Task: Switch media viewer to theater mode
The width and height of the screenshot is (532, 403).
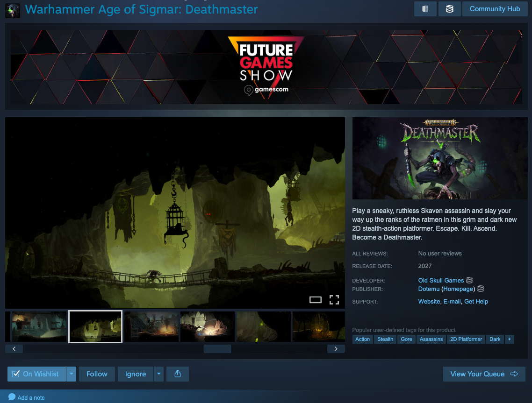Action: coord(315,300)
